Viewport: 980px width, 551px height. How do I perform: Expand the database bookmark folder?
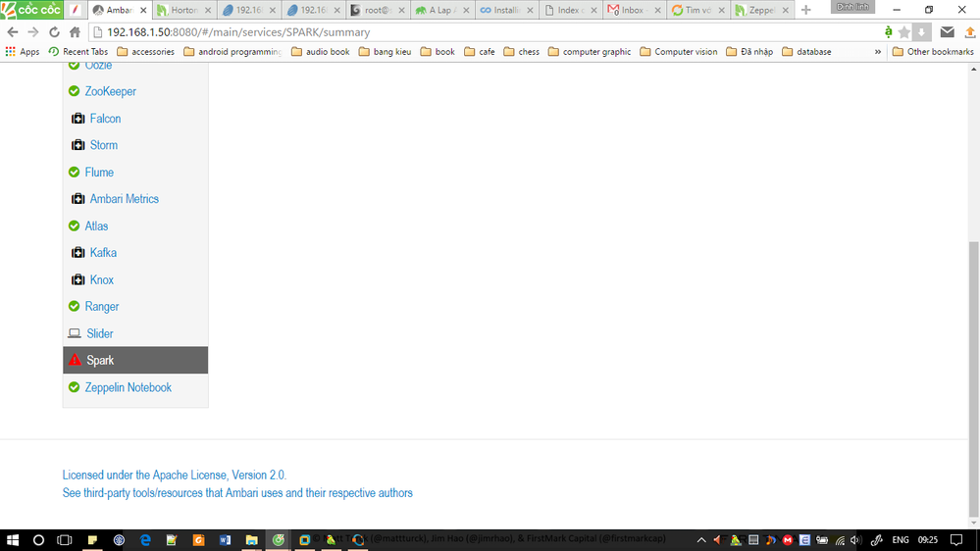[x=807, y=52]
